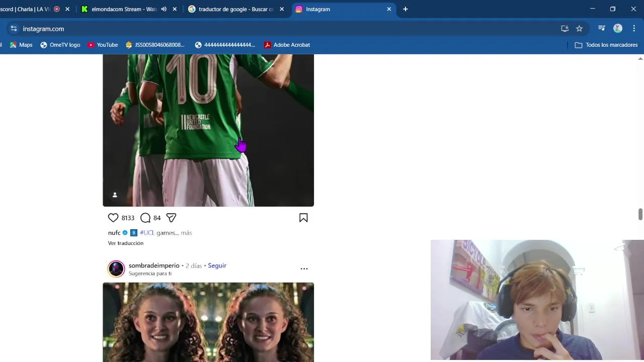This screenshot has width=644, height=362.
Task: Open YouTube bookmark
Action: pyautogui.click(x=103, y=45)
